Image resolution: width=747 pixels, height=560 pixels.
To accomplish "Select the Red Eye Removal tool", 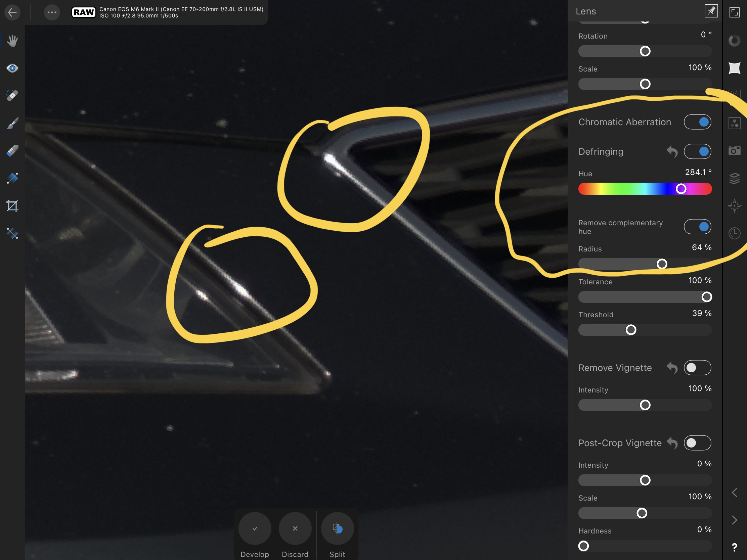I will click(12, 68).
